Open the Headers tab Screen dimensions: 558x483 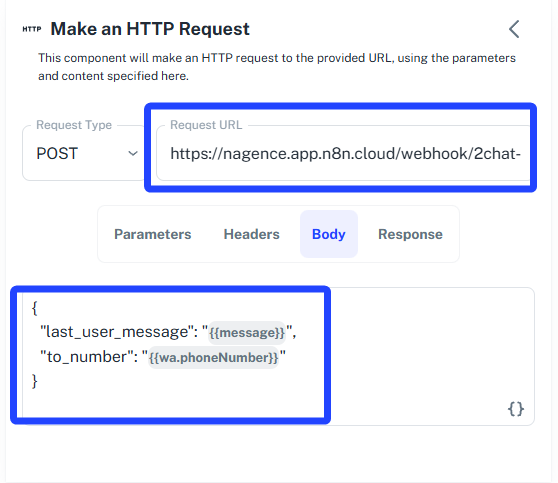click(x=252, y=234)
